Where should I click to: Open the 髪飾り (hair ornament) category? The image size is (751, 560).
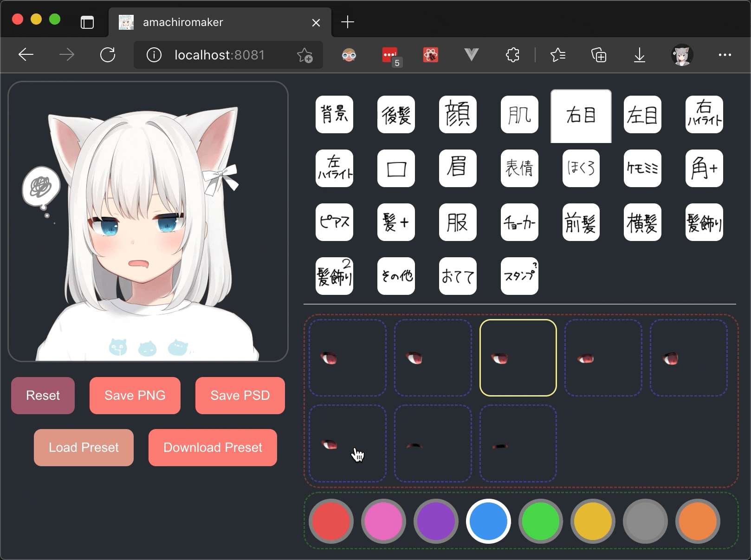[x=704, y=222]
